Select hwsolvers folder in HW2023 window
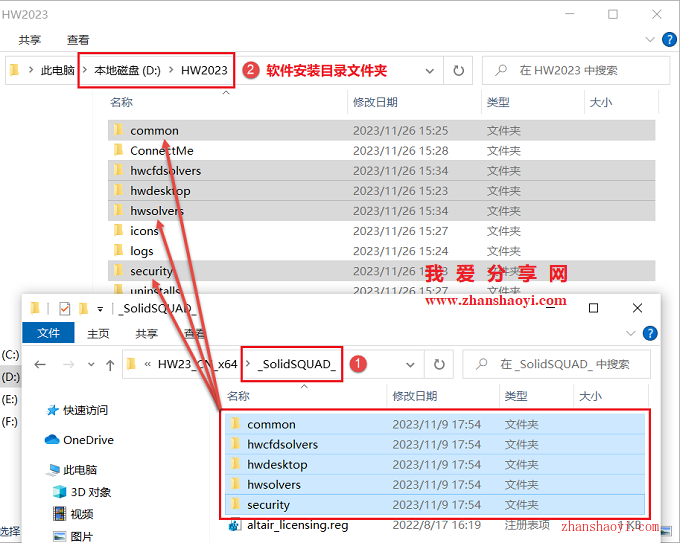 pos(381,210)
